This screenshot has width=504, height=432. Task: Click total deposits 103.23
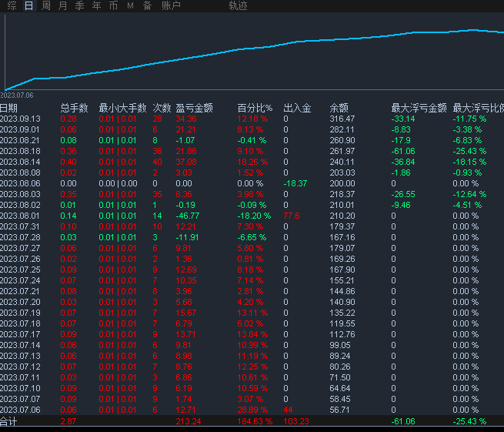click(x=296, y=421)
